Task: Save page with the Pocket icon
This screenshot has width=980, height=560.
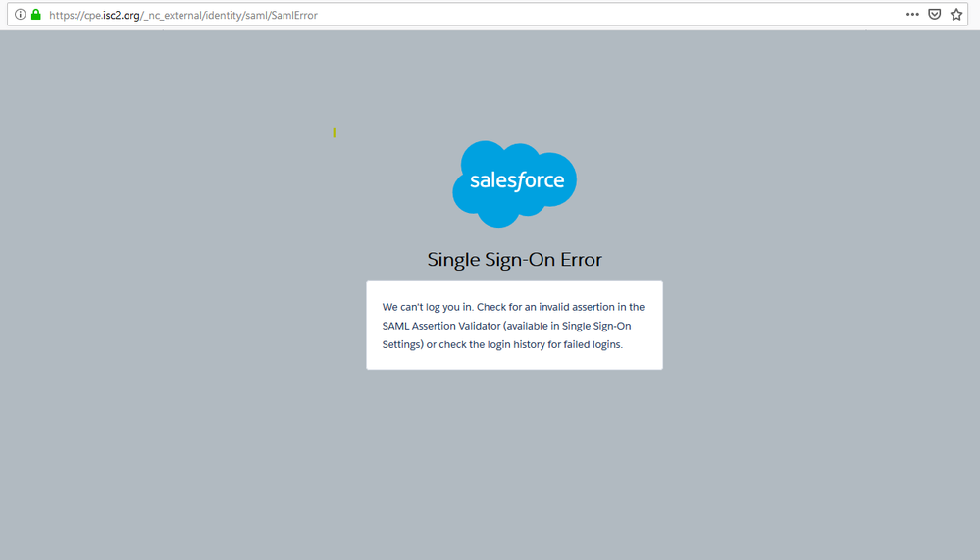Action: 935,15
